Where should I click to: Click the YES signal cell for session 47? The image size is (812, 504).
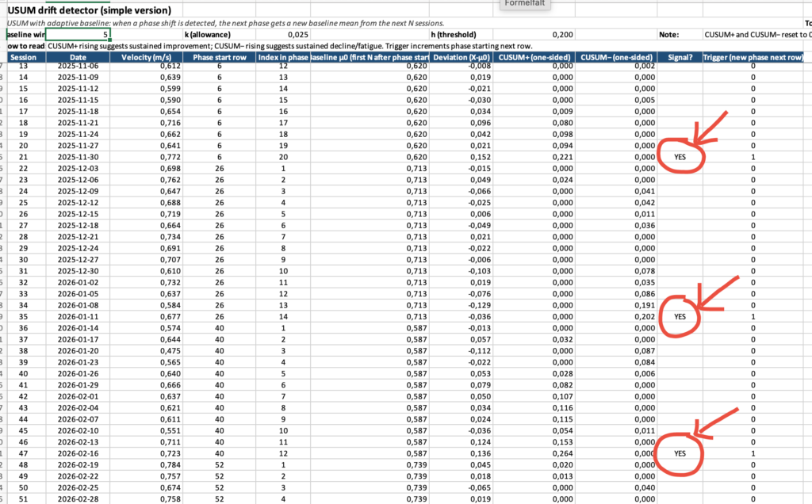[x=680, y=453]
